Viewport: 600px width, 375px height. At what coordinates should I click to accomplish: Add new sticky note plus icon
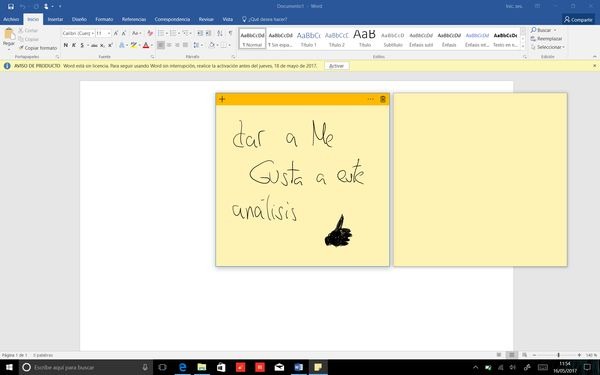click(222, 99)
